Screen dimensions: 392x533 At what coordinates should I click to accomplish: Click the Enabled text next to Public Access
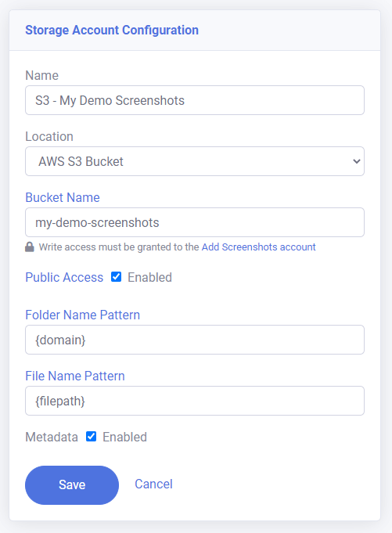(x=149, y=277)
